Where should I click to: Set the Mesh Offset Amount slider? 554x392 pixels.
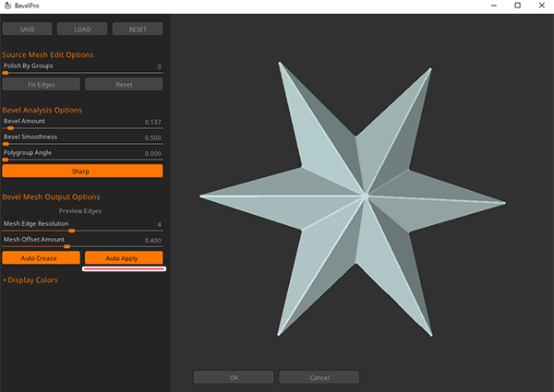[x=82, y=246]
